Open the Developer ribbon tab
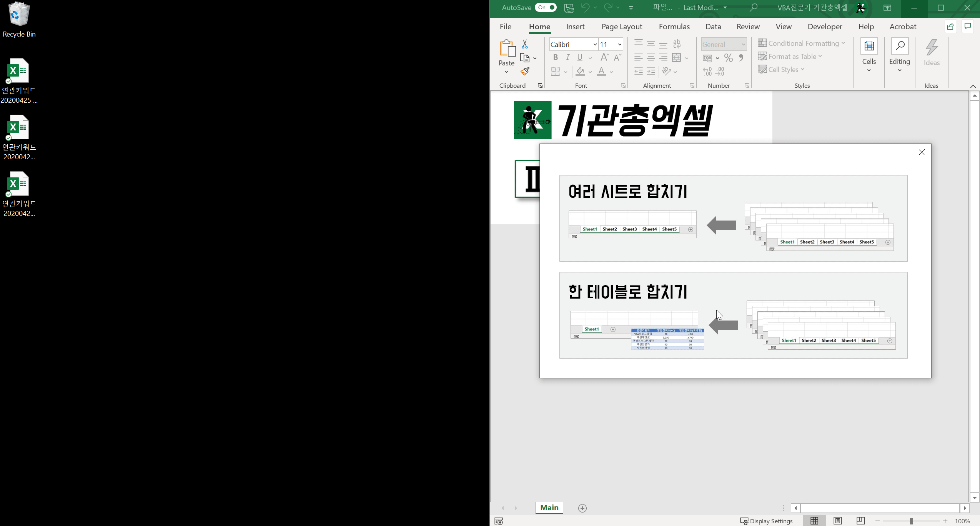 [x=825, y=27]
